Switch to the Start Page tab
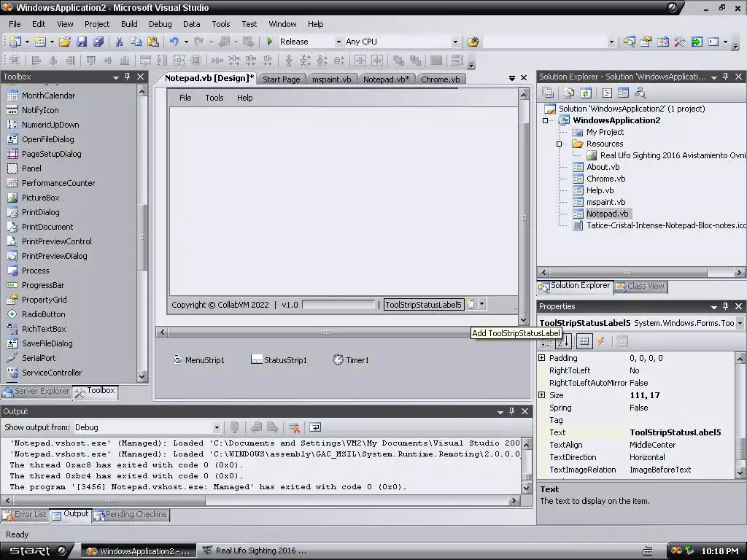This screenshot has height=560, width=747. pos(281,79)
